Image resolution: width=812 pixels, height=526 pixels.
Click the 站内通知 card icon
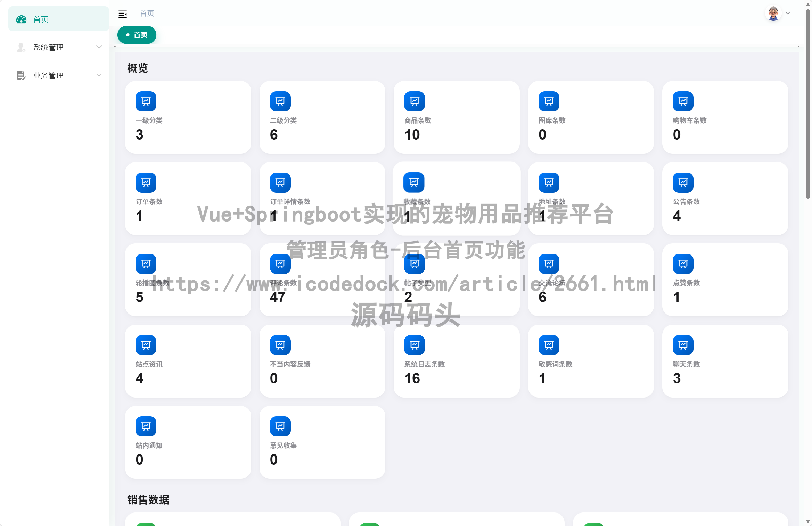pos(146,426)
